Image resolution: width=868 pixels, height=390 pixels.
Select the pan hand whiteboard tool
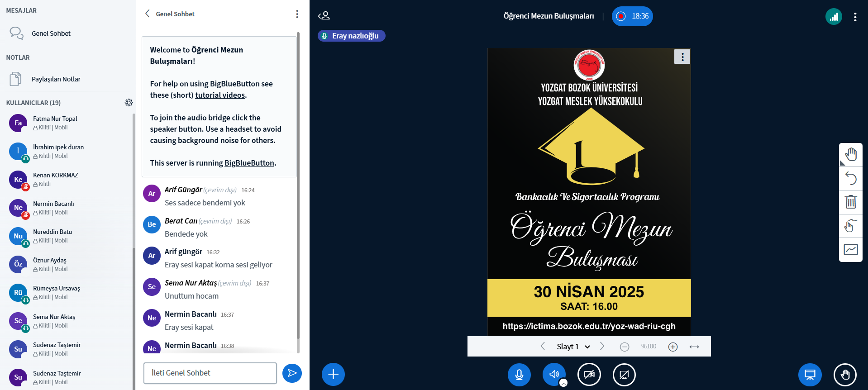click(x=851, y=155)
